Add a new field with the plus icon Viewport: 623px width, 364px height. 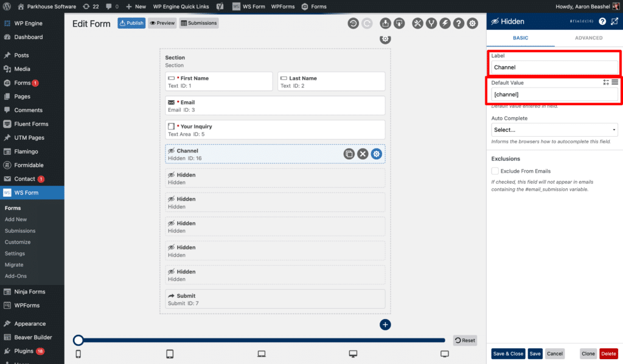[385, 325]
